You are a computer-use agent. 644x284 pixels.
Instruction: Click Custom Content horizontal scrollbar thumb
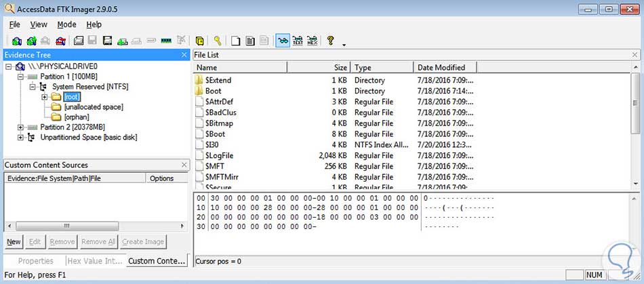tap(66, 226)
